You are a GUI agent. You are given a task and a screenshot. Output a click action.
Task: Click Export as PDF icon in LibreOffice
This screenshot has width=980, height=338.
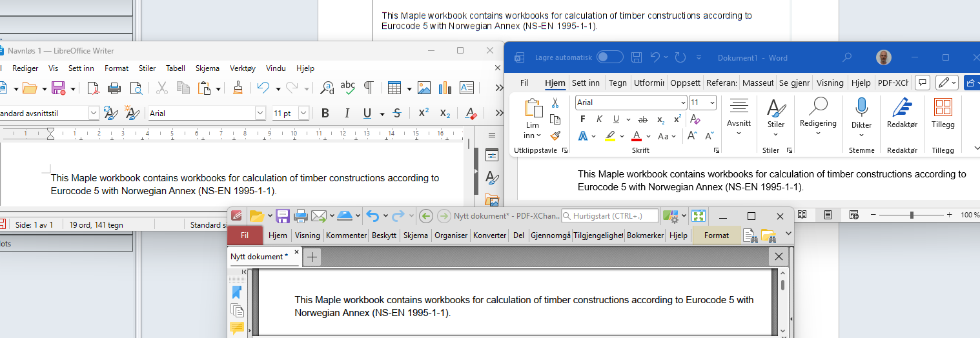(x=94, y=88)
